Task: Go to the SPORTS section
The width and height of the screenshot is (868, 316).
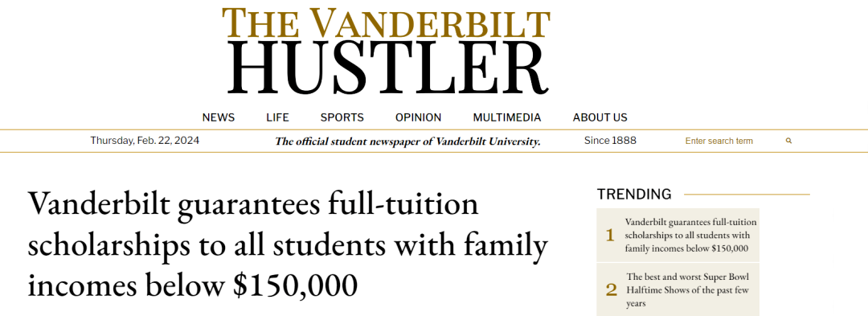Action: point(342,118)
